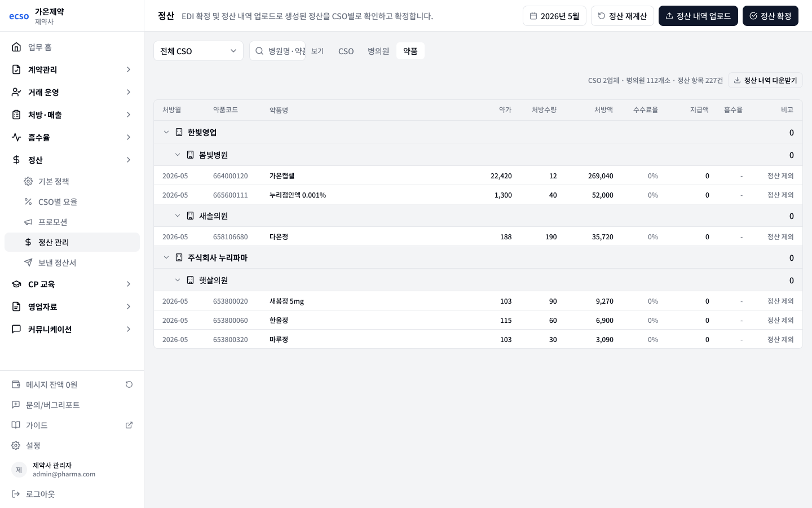Click the 정산 dollar icon in the sidebar

click(x=16, y=160)
